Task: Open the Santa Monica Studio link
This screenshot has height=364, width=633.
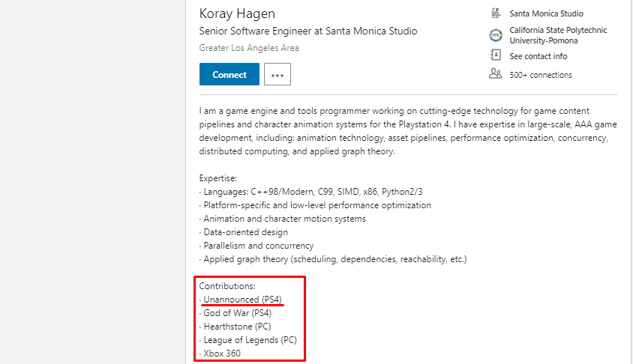Action: point(546,13)
